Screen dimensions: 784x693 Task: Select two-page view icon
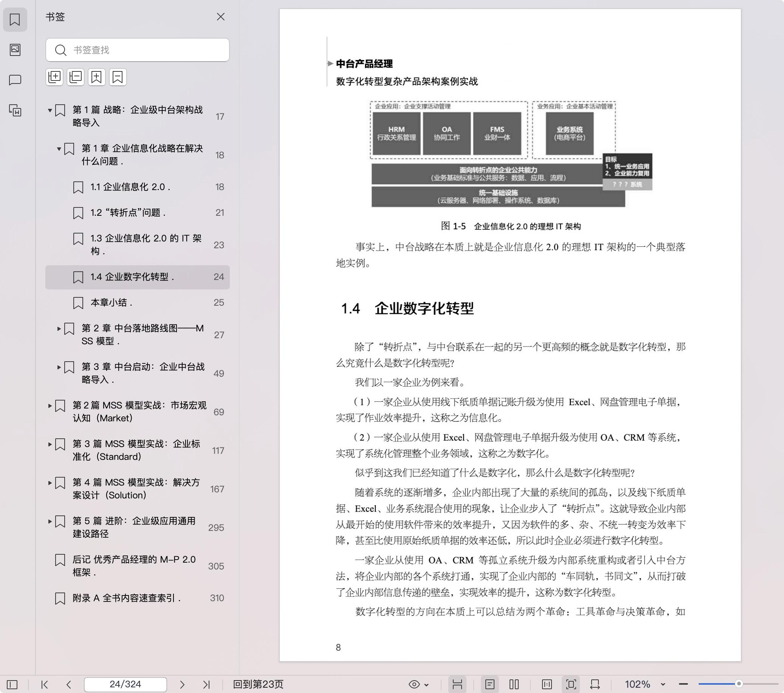pos(514,685)
